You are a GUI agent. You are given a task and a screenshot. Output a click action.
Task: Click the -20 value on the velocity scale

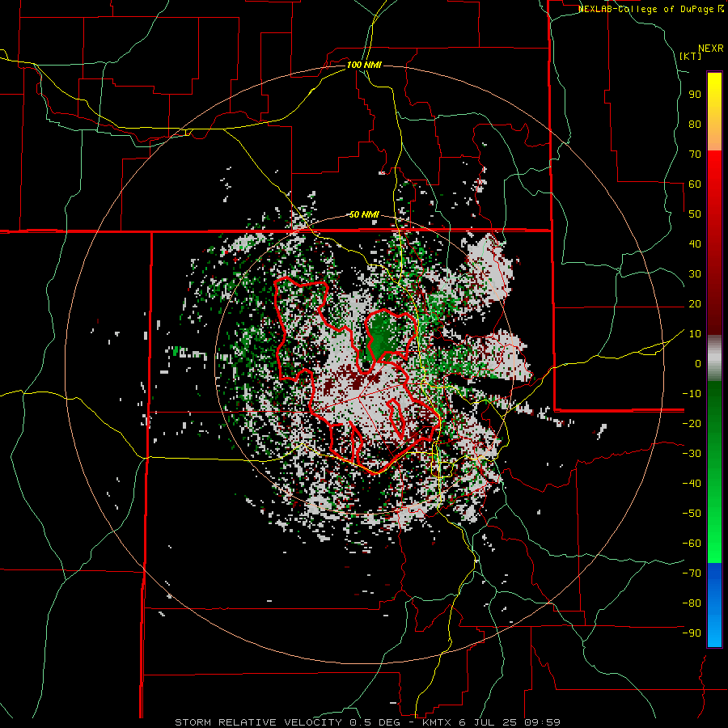coord(692,424)
